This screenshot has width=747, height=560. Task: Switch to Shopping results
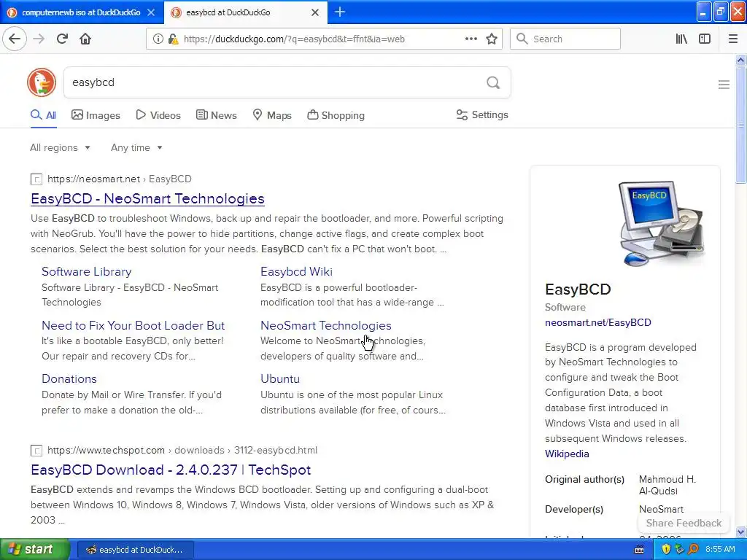pos(336,115)
